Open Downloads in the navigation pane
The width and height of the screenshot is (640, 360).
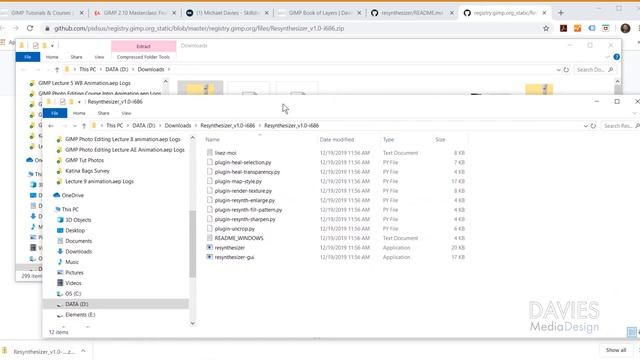click(x=78, y=252)
